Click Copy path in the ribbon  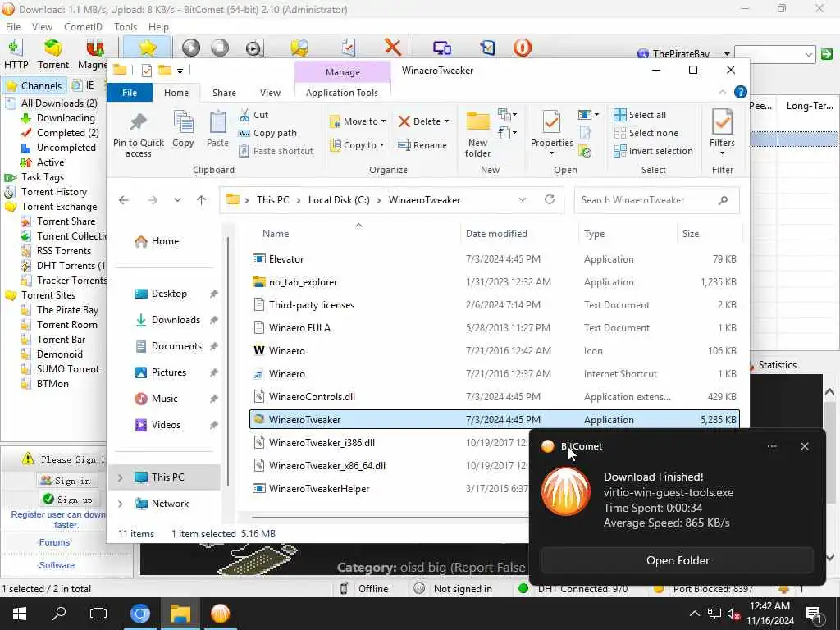click(267, 133)
